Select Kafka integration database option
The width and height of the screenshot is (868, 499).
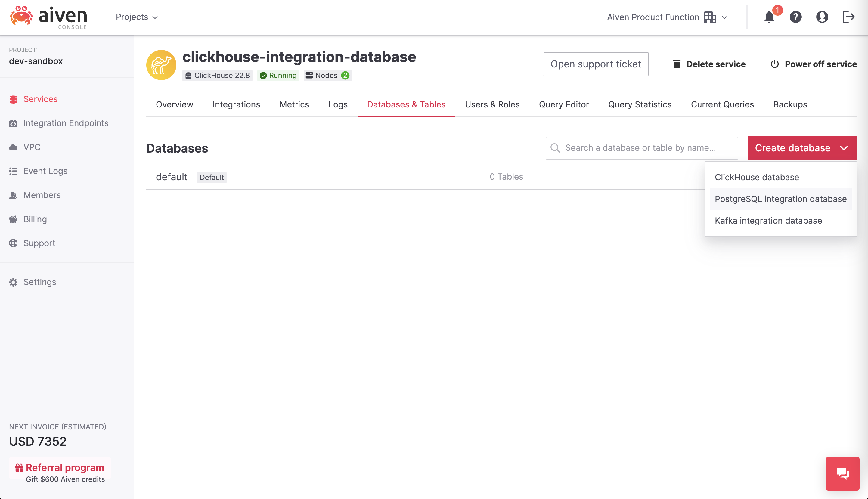768,221
